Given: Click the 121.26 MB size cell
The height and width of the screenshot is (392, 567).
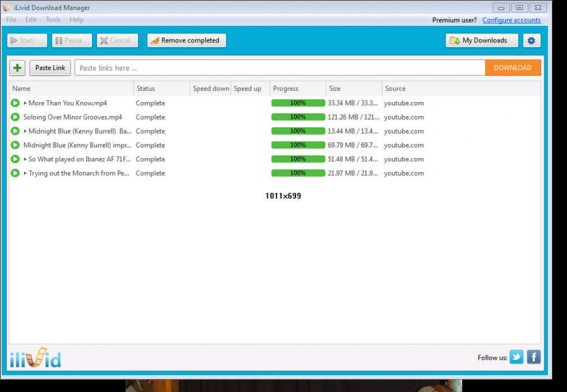Looking at the screenshot, I should pos(353,117).
